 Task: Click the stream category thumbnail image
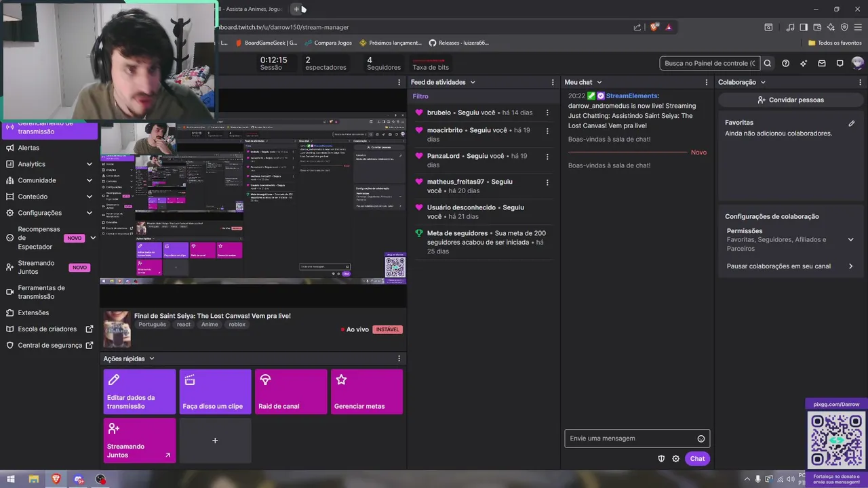click(x=117, y=329)
